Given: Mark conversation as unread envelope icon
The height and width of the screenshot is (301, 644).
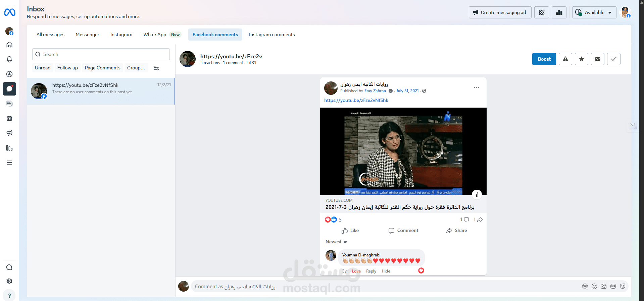Looking at the screenshot, I should [x=598, y=59].
